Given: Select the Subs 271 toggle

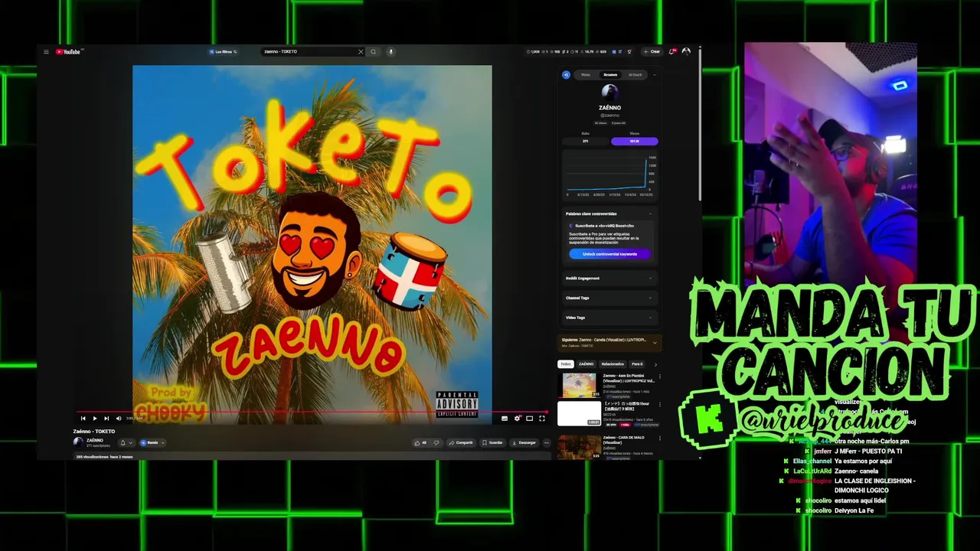Looking at the screenshot, I should [586, 141].
